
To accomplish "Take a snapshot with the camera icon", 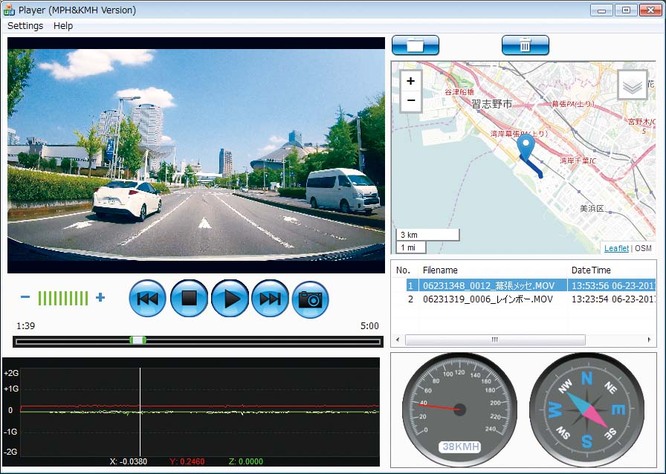I will tap(311, 297).
